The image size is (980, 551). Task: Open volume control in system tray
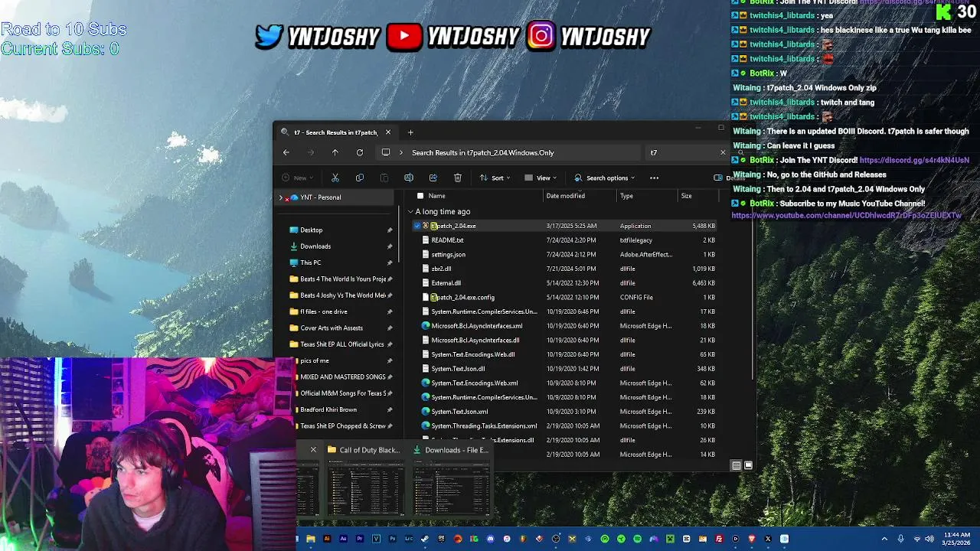click(x=929, y=539)
